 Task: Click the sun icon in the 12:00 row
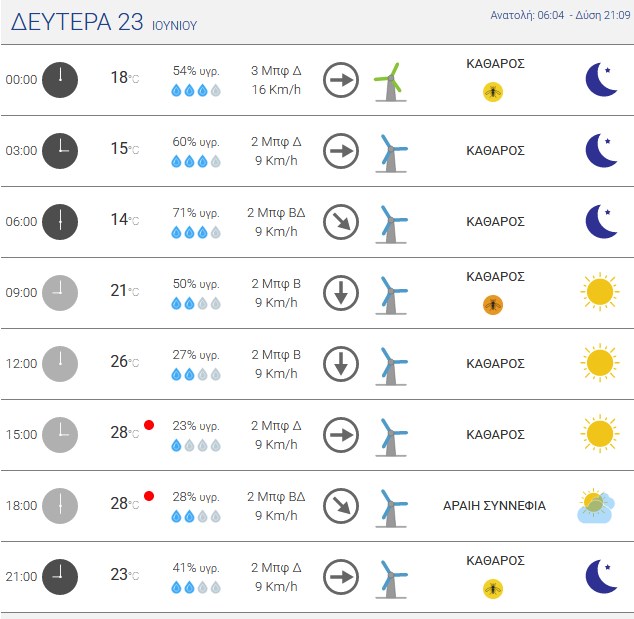click(x=600, y=363)
